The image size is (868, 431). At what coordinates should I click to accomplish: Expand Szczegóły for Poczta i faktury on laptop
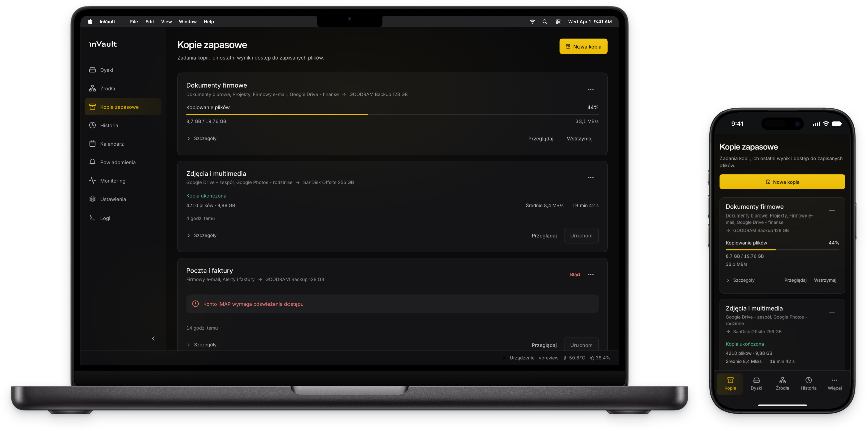(202, 345)
